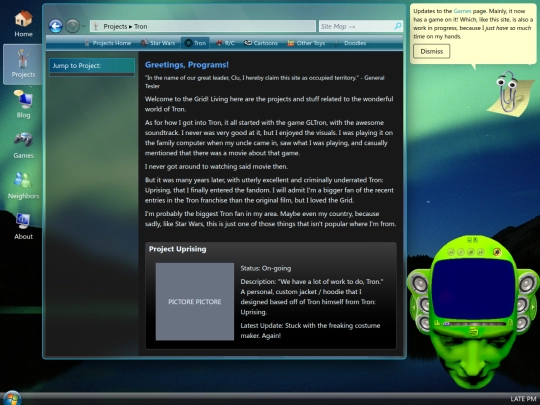
Task: Open the Projects desktop icon
Action: [x=23, y=64]
